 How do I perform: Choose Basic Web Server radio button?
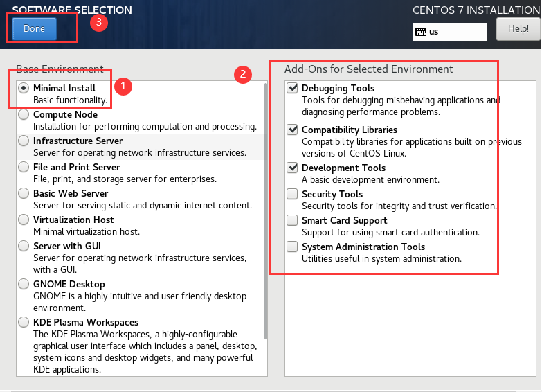tap(24, 193)
